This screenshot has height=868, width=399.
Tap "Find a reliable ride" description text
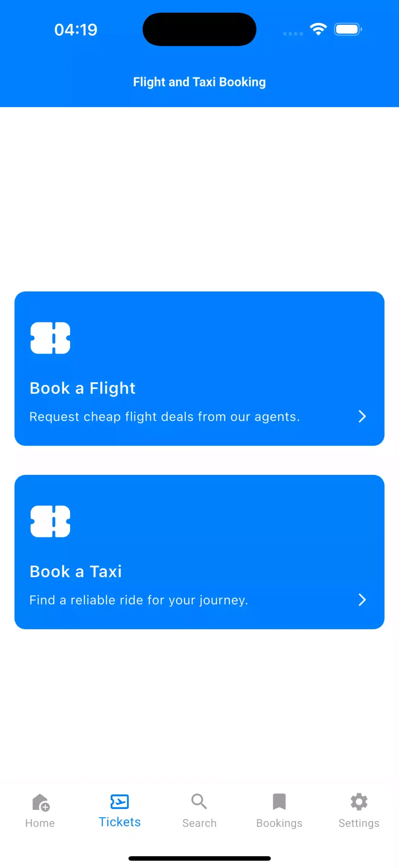click(x=139, y=600)
